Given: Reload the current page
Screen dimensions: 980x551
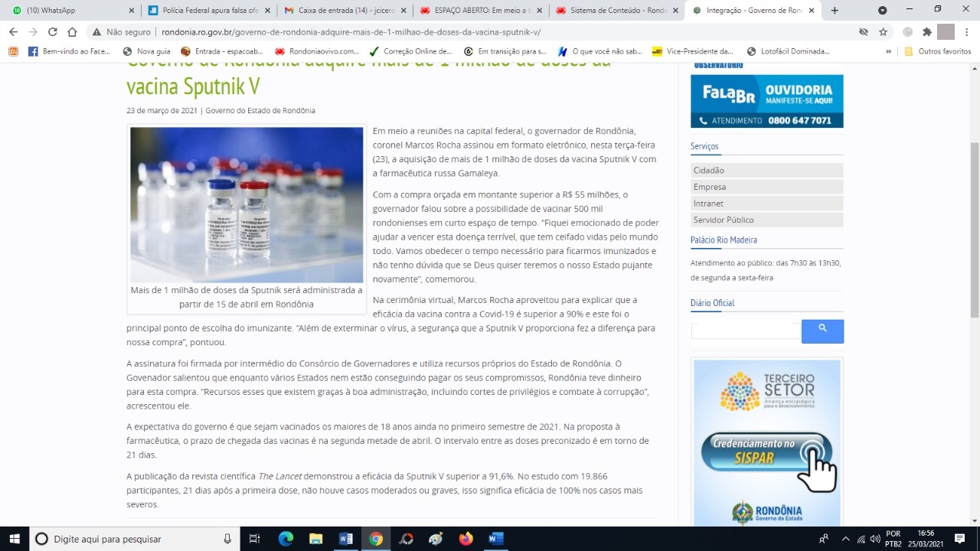Looking at the screenshot, I should [52, 32].
